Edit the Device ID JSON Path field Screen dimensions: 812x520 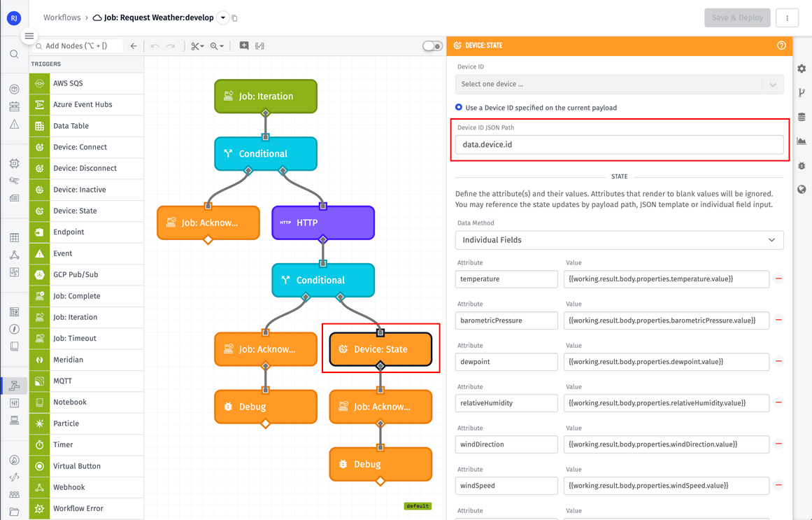[x=620, y=145]
